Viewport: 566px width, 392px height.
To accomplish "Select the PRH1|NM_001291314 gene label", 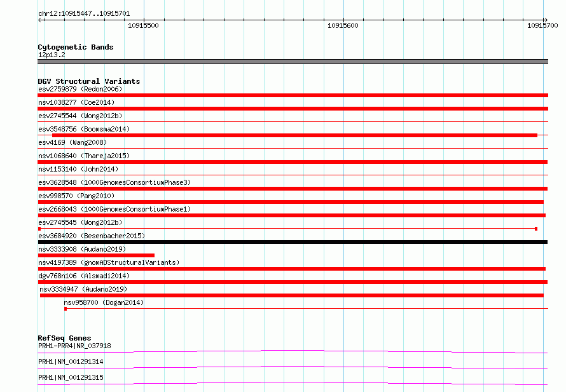I will 71,362.
